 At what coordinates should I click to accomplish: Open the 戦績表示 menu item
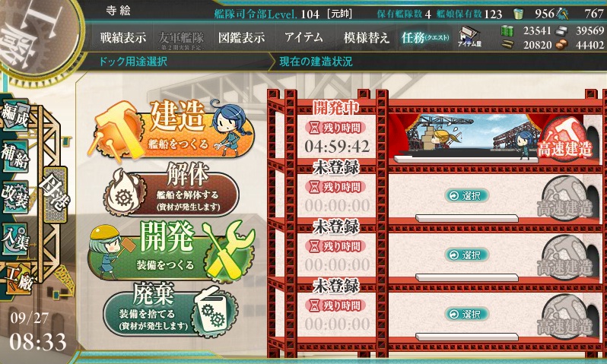[123, 38]
